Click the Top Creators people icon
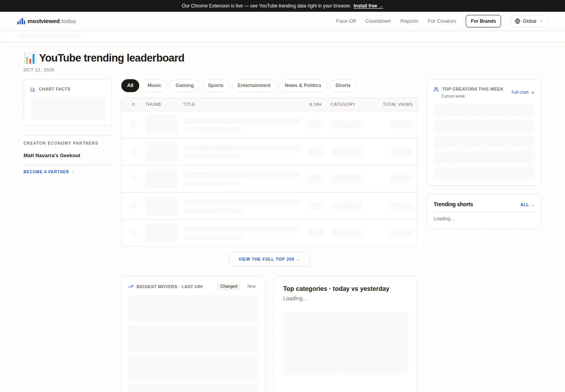This screenshot has height=392, width=565. point(436,89)
